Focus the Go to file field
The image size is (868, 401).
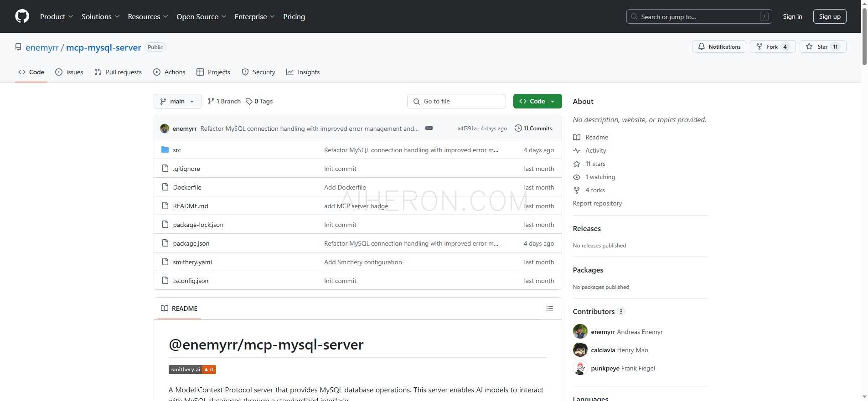(x=456, y=101)
